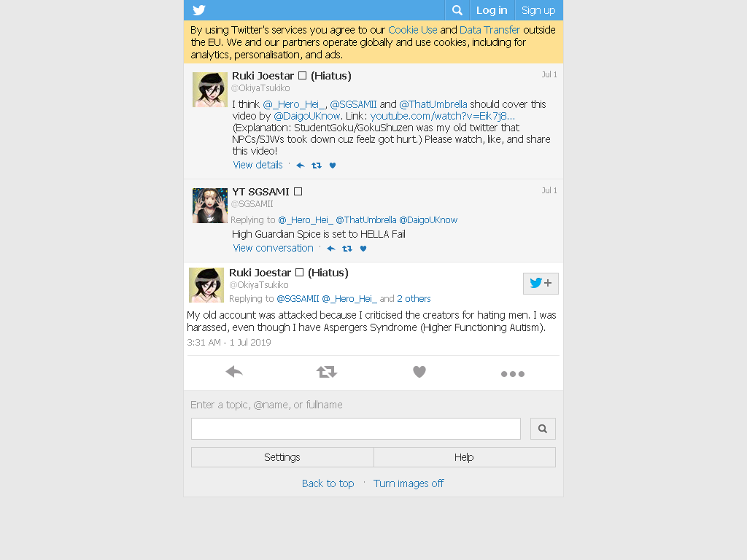Expand the '2 others' reply recipients
Image resolution: width=747 pixels, height=560 pixels.
pyautogui.click(x=414, y=298)
